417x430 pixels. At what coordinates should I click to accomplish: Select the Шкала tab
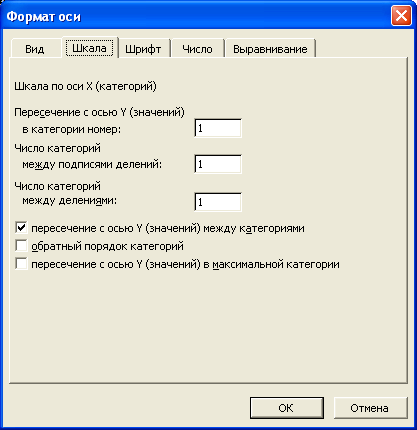coord(89,48)
